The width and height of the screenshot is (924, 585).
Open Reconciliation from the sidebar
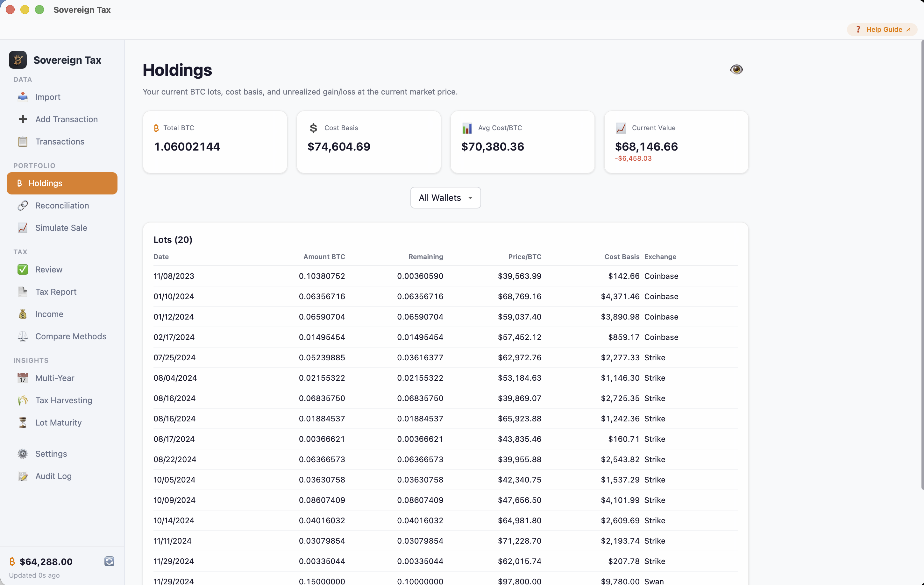[61, 206]
